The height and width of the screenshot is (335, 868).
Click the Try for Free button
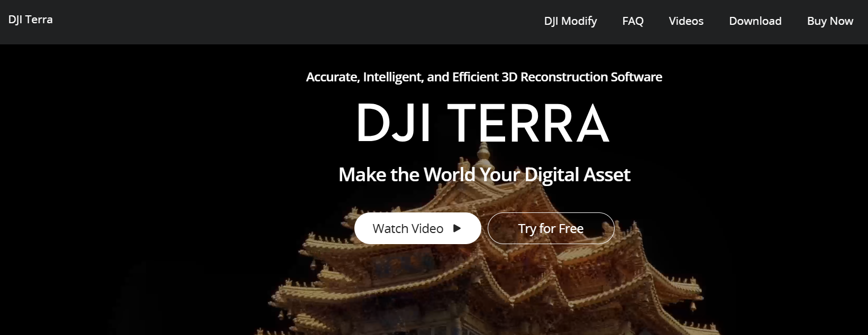click(551, 228)
